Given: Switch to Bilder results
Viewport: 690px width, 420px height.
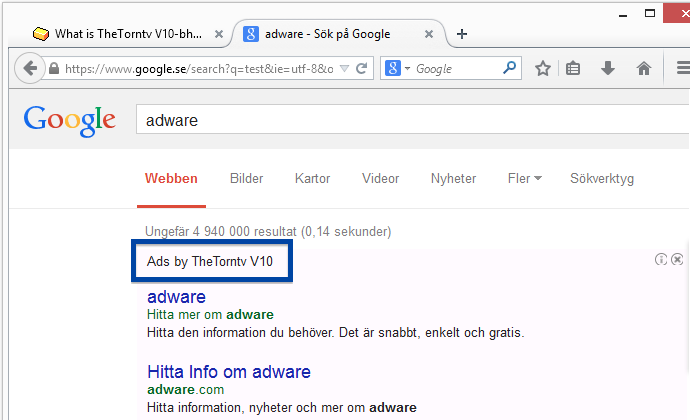Looking at the screenshot, I should (x=246, y=178).
